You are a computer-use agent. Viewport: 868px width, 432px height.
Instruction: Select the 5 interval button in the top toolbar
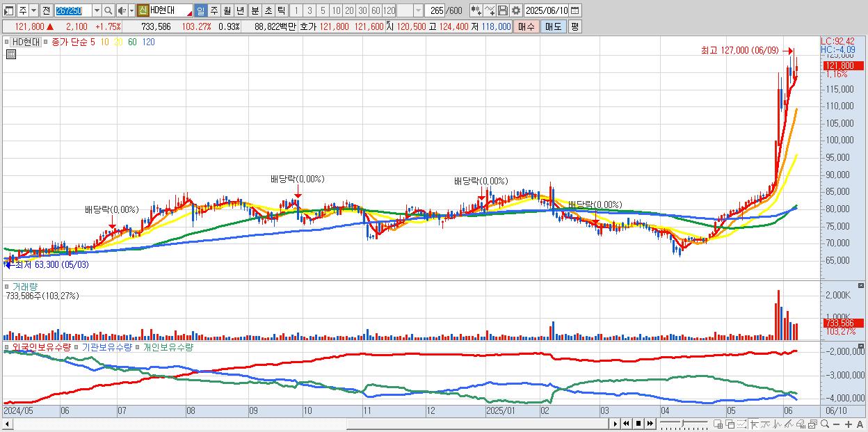click(323, 10)
